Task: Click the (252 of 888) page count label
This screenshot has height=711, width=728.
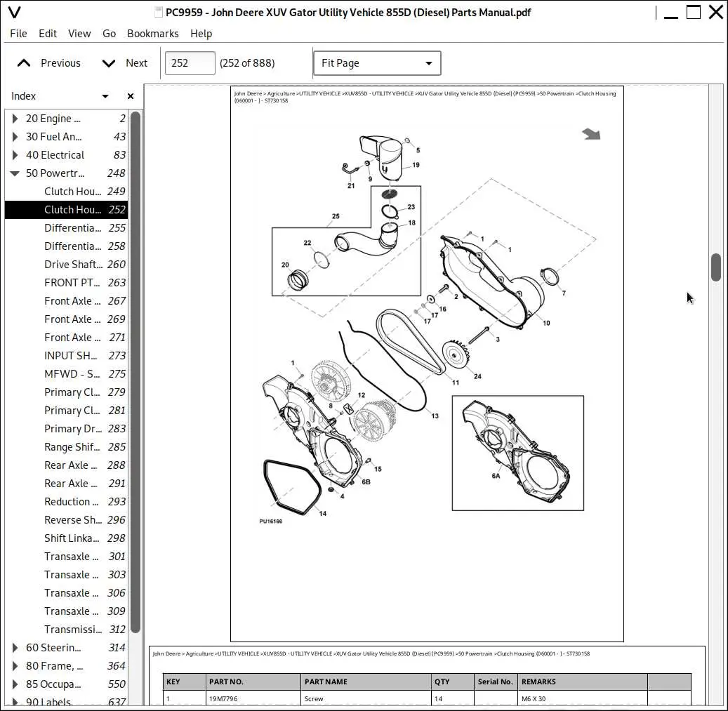Action: point(247,63)
